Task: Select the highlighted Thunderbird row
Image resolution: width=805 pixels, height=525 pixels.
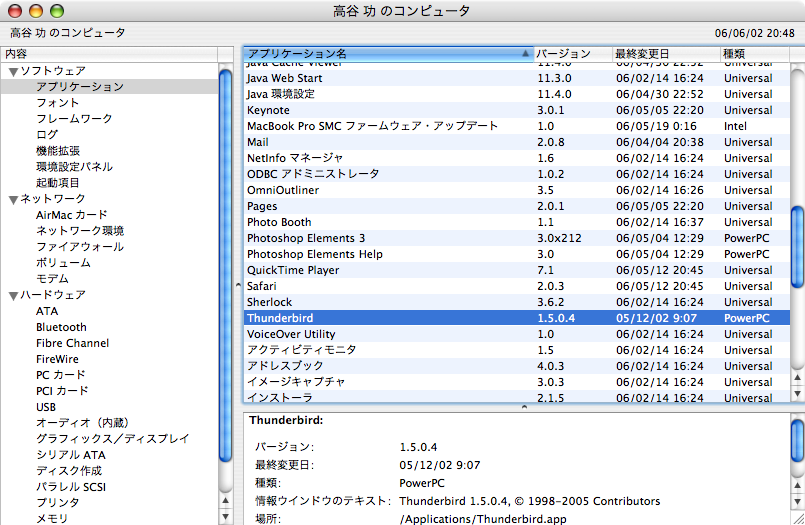Action: pos(516,318)
